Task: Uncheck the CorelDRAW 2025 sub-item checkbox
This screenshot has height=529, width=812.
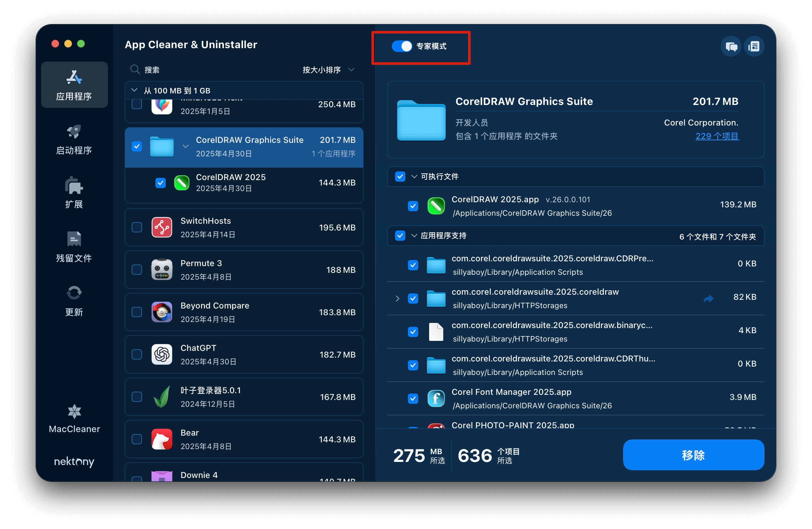Action: [x=160, y=183]
